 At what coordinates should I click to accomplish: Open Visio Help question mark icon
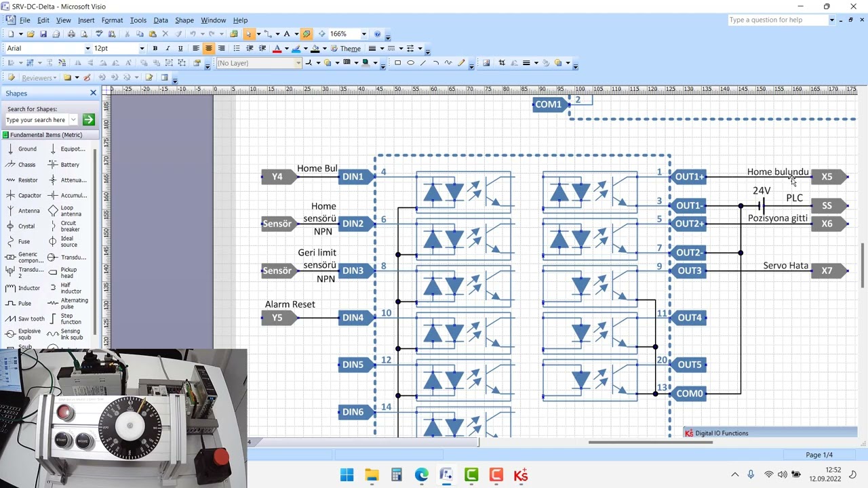point(378,34)
